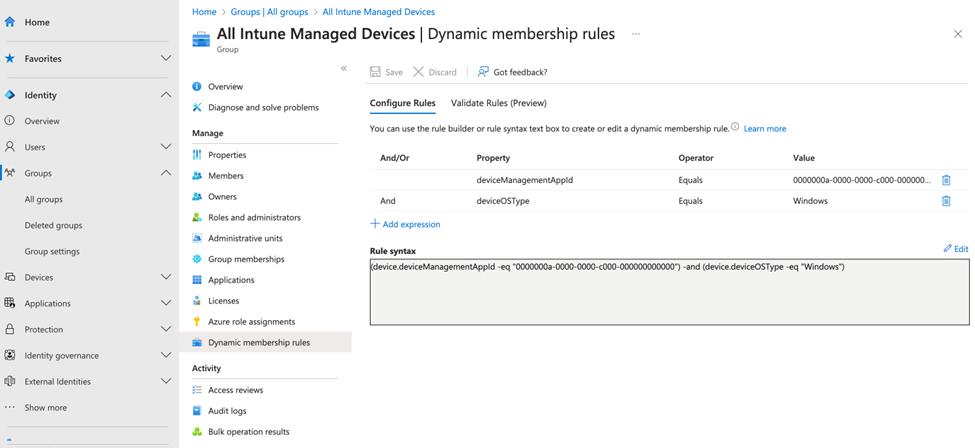
Task: Click All Intune Managed Devices breadcrumb
Action: (x=379, y=12)
